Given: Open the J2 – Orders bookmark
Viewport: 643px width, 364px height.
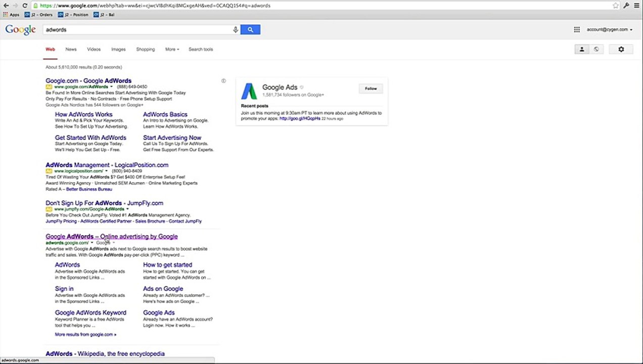Looking at the screenshot, I should [38, 15].
